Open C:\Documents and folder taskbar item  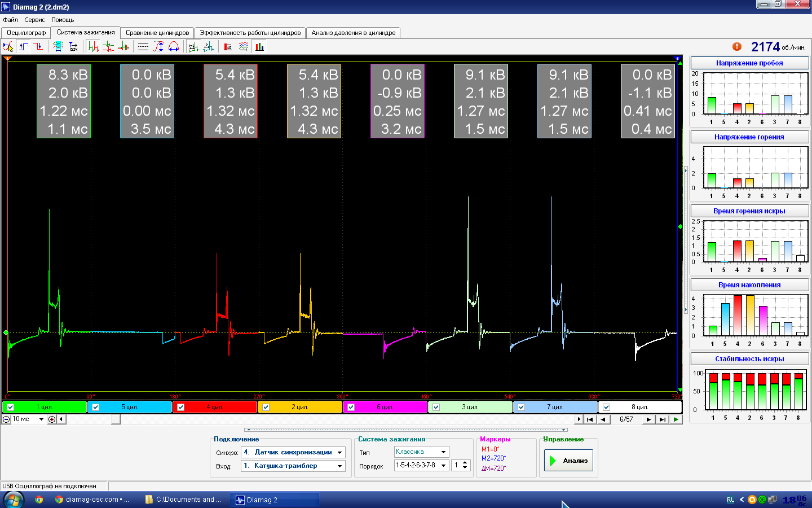[x=183, y=500]
